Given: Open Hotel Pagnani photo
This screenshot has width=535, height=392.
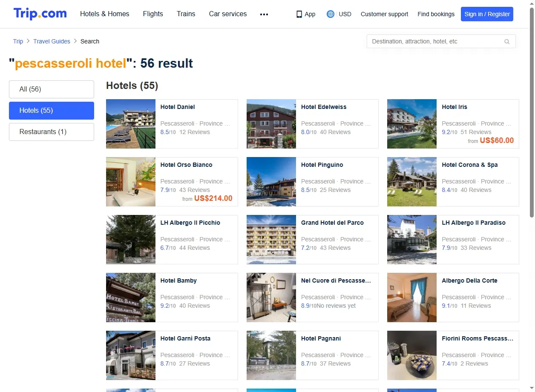Looking at the screenshot, I should pos(271,355).
